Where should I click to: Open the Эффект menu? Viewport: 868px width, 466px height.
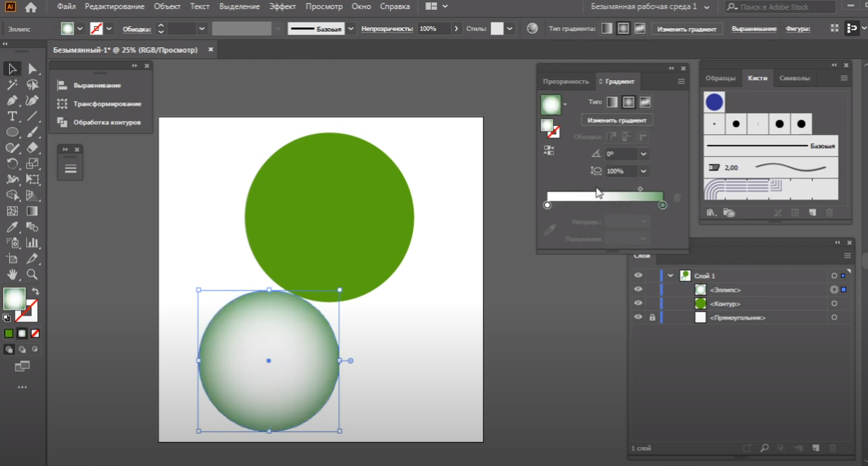pos(282,6)
